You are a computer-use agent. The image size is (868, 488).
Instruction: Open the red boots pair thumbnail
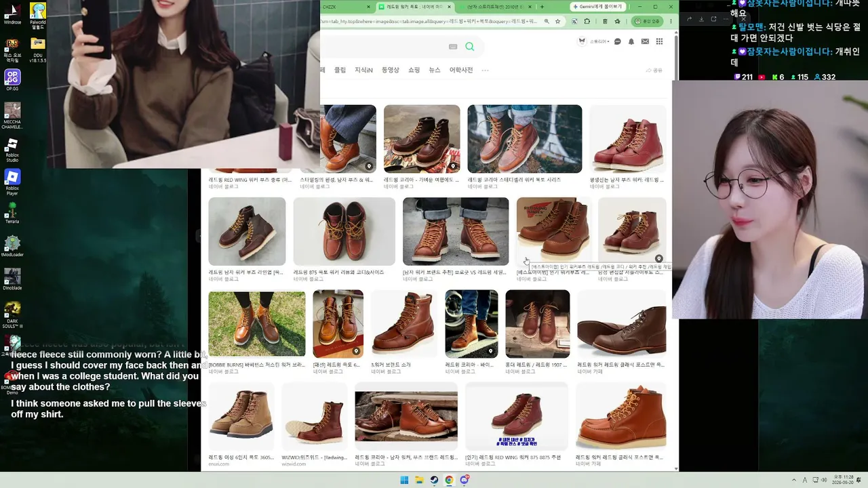point(628,139)
